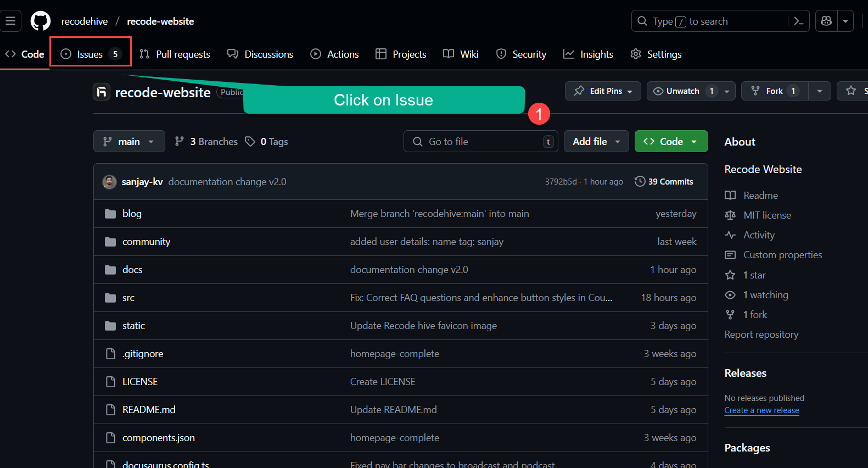View the 3 Branches link
Viewport: 868px width, 468px height.
pyautogui.click(x=206, y=142)
